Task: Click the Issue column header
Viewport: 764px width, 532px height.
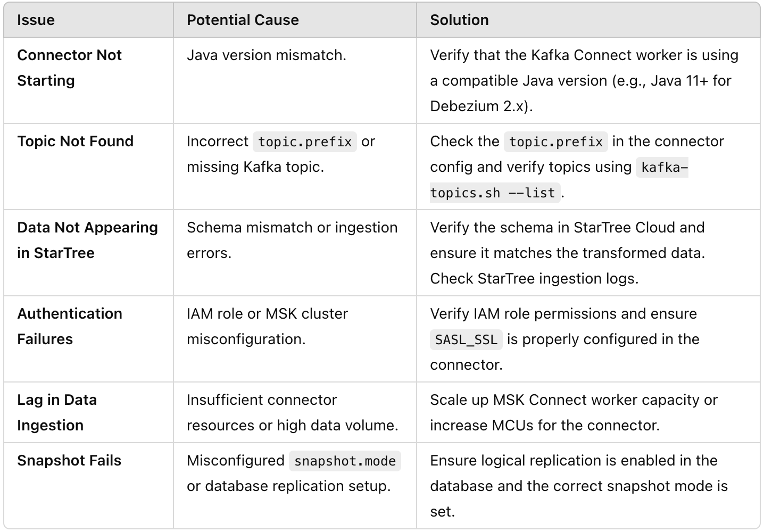Action: [x=36, y=20]
